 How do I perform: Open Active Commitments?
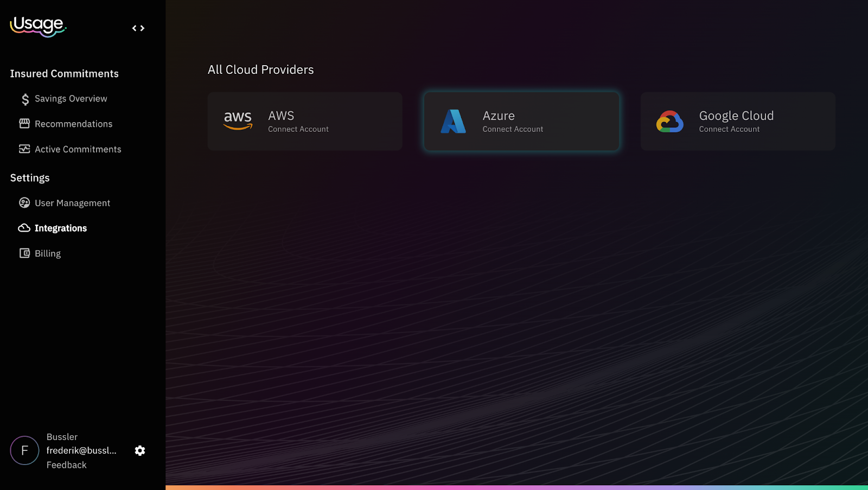[x=78, y=149]
